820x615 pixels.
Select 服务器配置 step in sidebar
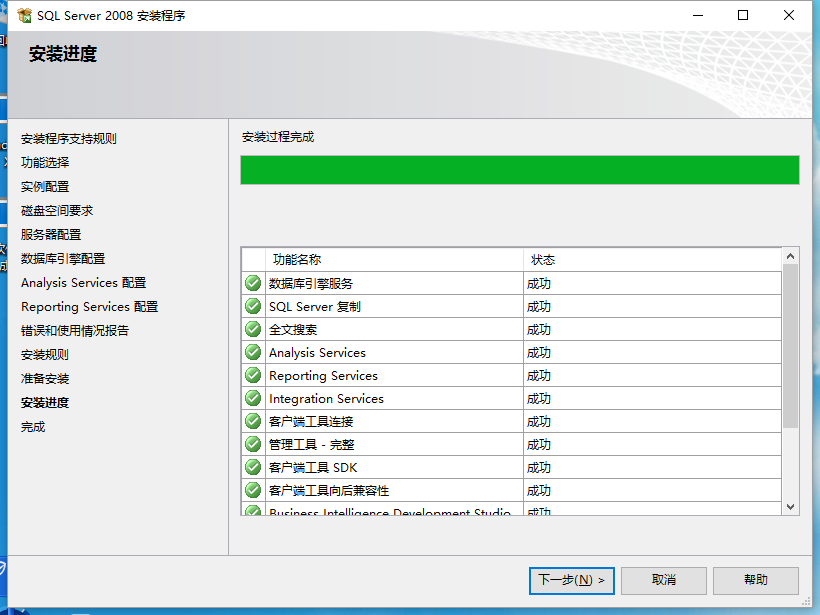point(51,235)
